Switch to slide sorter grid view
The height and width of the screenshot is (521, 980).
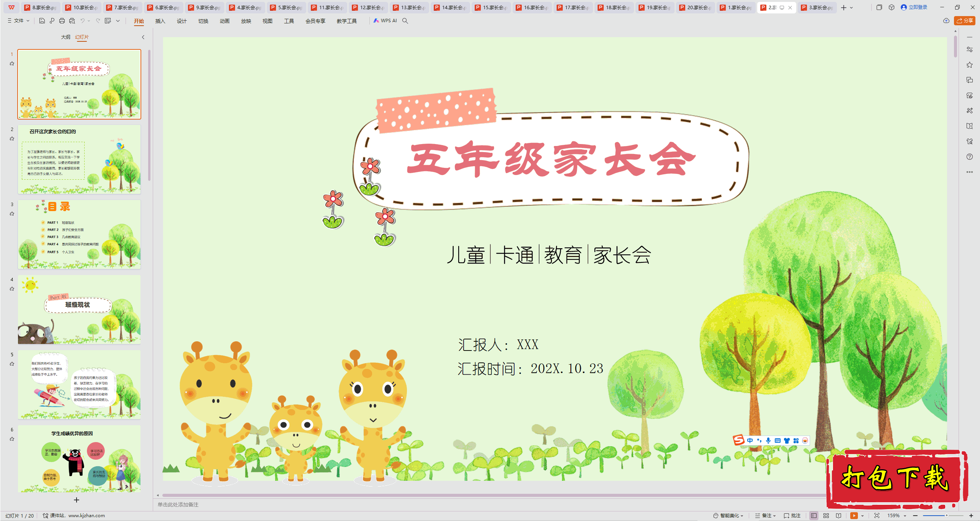pyautogui.click(x=826, y=516)
